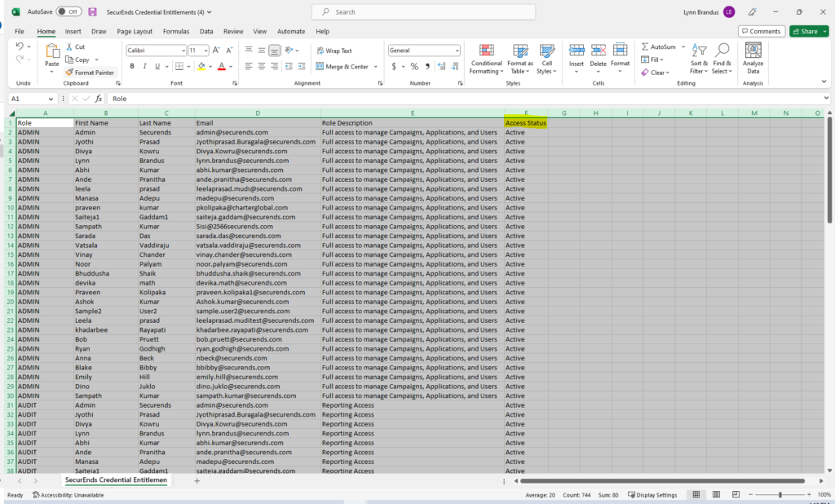This screenshot has height=504, width=835.
Task: Open Format as Table gallery
Action: coord(519,60)
